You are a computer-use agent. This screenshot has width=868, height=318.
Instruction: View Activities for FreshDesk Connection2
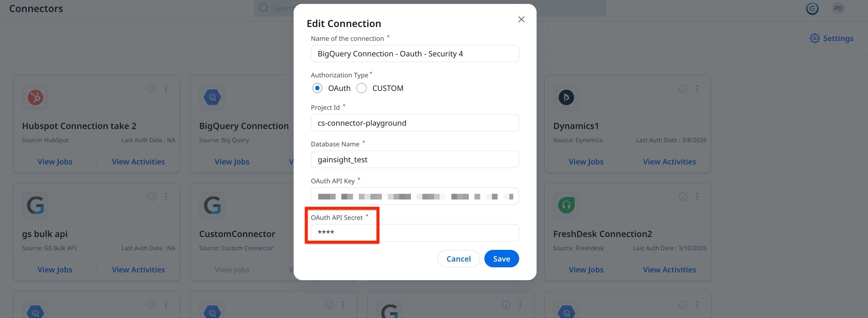[669, 270]
